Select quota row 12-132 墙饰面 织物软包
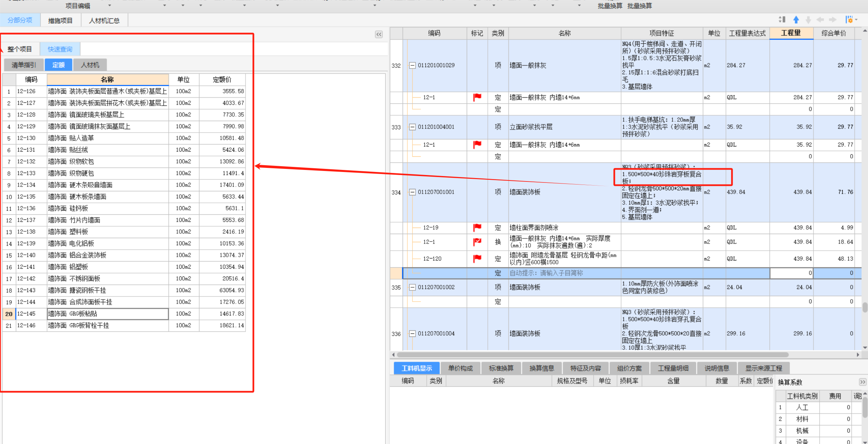The height and width of the screenshot is (444, 868). pyautogui.click(x=124, y=161)
